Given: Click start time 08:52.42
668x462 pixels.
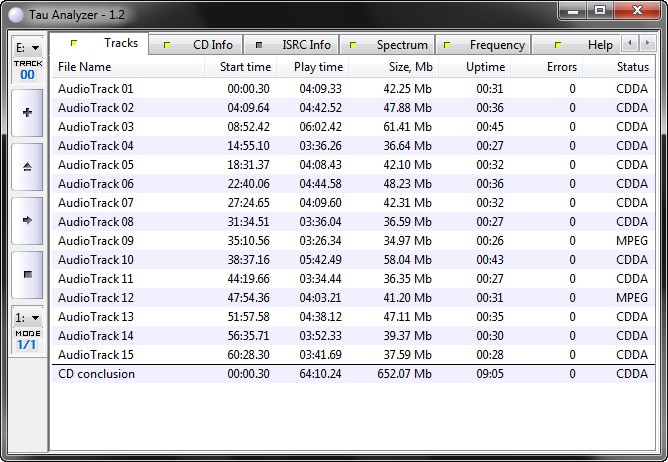Looking at the screenshot, I should [x=248, y=127].
